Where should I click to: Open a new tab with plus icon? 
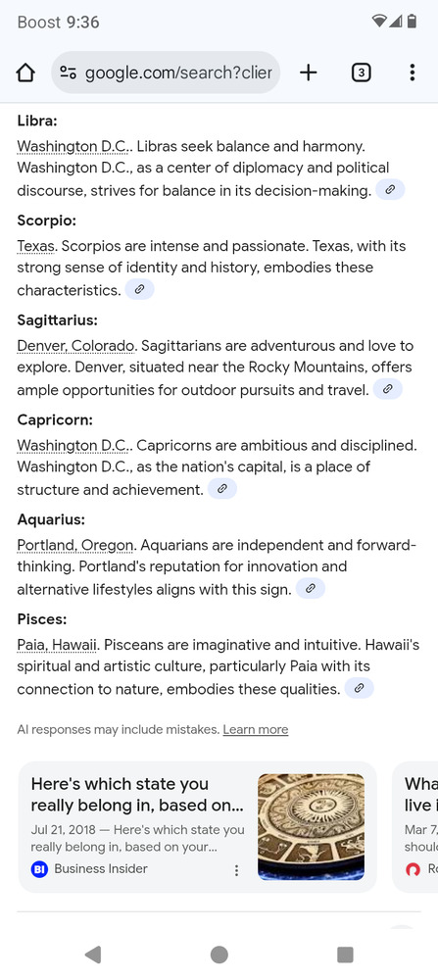tap(308, 73)
